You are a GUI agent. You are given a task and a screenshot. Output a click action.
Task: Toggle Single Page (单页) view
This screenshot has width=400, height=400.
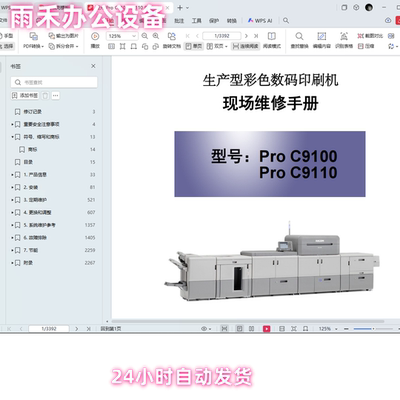click(x=194, y=46)
